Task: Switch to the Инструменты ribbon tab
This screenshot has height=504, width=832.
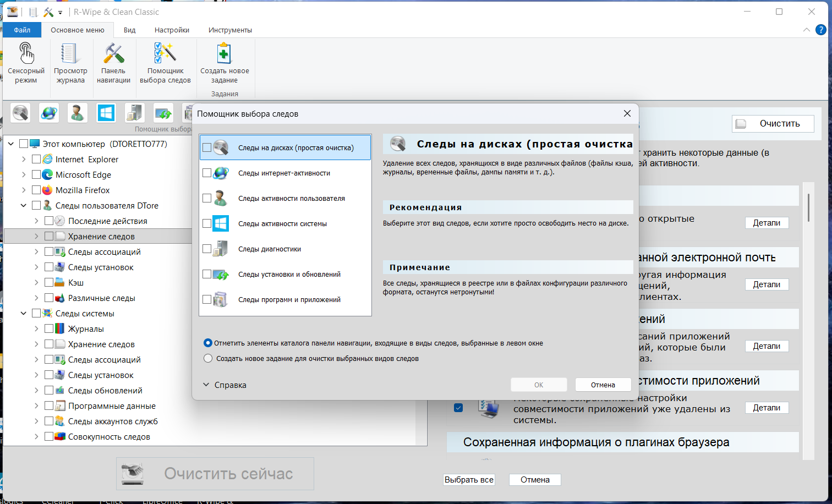Action: click(x=230, y=30)
